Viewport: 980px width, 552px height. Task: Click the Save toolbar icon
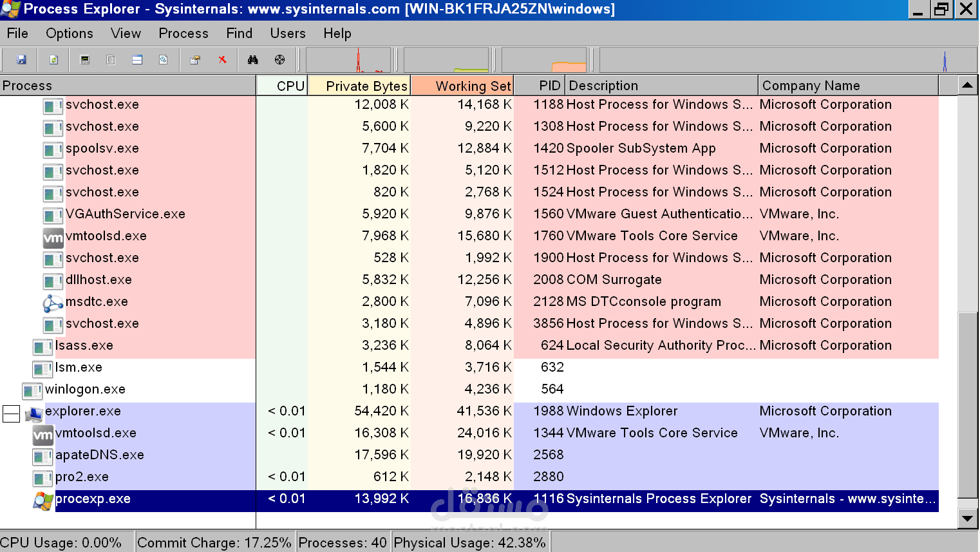click(21, 59)
